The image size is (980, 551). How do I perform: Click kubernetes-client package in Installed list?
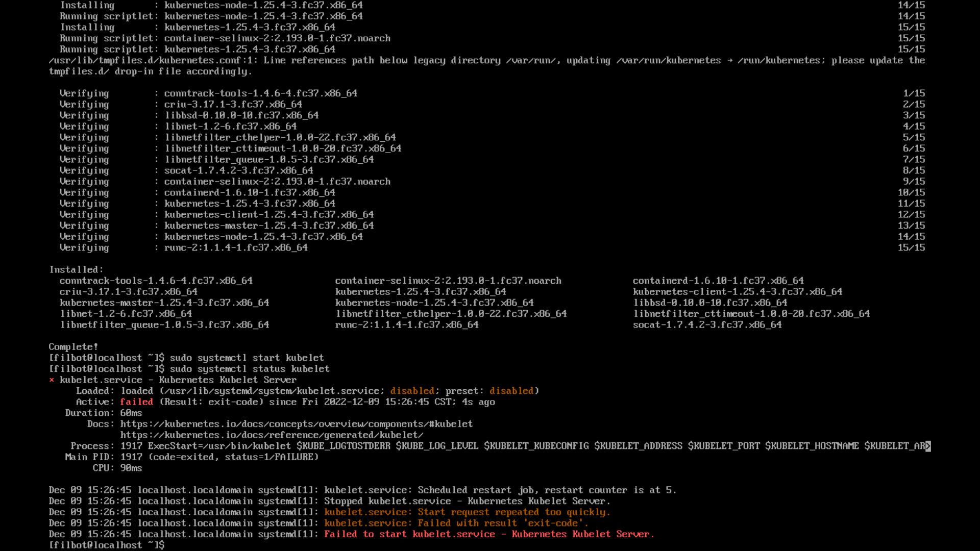pyautogui.click(x=737, y=292)
